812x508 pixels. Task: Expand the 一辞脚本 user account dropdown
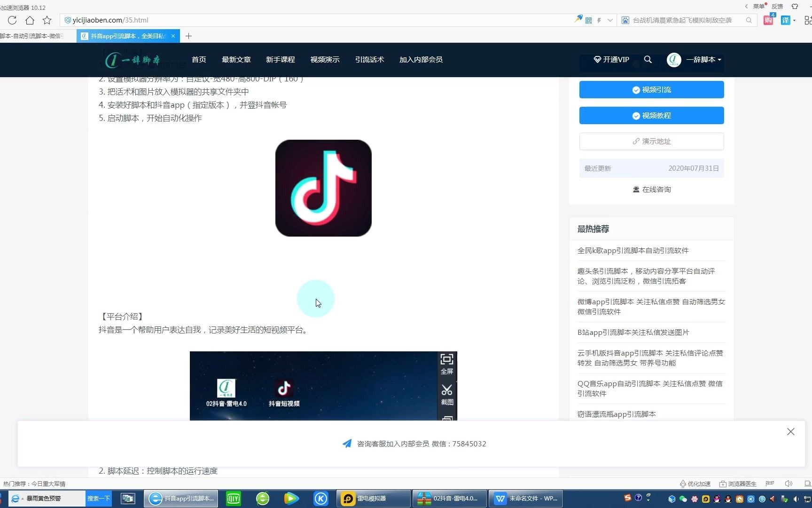tap(703, 60)
